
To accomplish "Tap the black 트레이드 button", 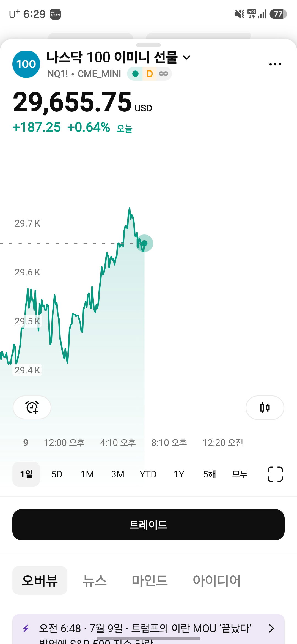I will tap(148, 525).
